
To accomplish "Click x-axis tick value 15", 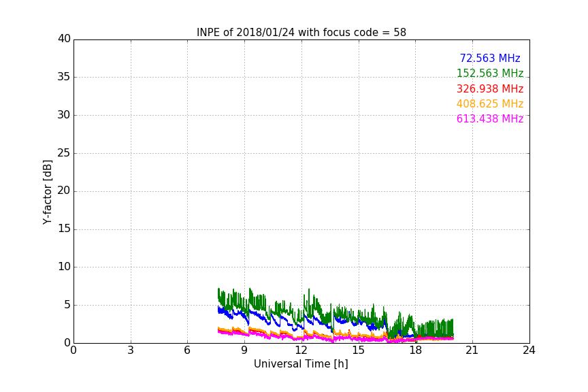I will click(358, 350).
